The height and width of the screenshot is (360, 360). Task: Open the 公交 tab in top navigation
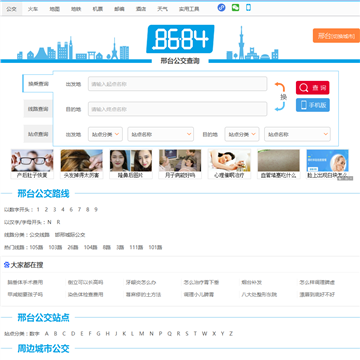(x=11, y=9)
